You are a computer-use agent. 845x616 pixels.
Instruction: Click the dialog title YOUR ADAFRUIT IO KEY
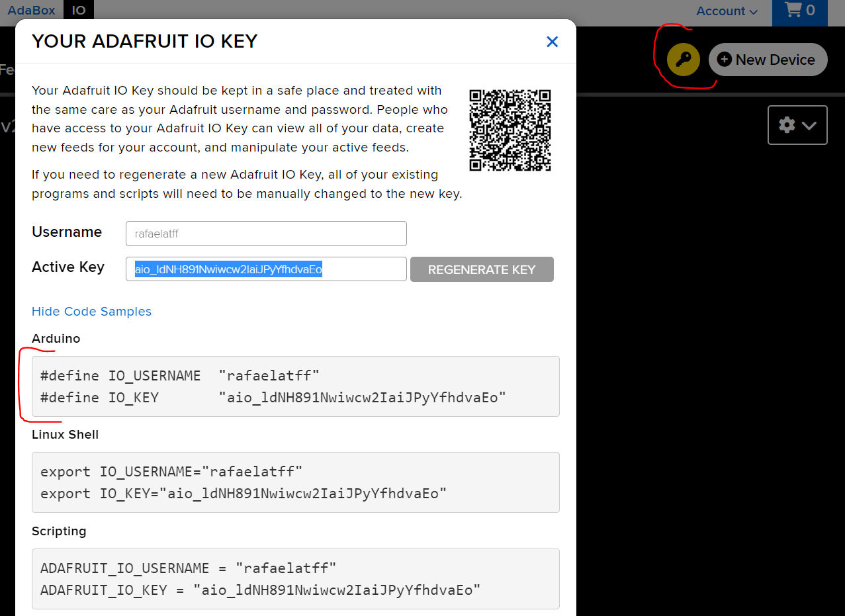[x=144, y=41]
